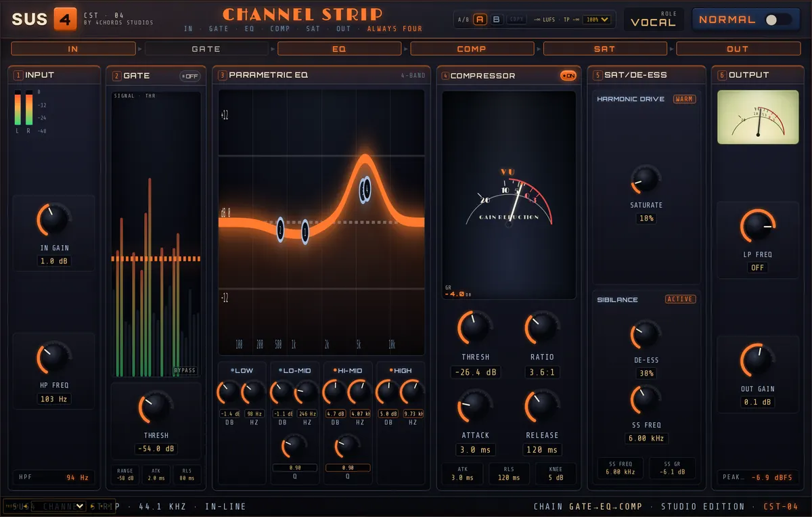Open the VOCAL role selector

[653, 20]
